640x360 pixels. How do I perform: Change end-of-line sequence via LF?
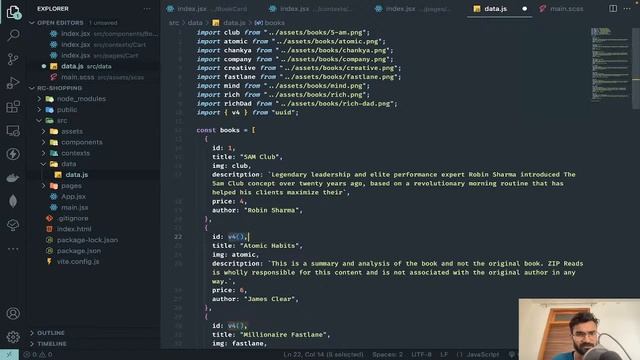coord(444,354)
